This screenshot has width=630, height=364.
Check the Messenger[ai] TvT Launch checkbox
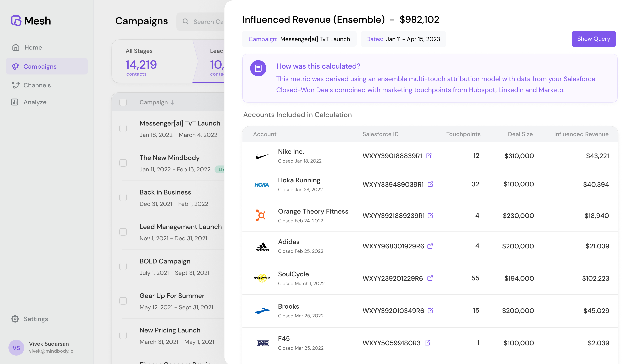point(123,128)
